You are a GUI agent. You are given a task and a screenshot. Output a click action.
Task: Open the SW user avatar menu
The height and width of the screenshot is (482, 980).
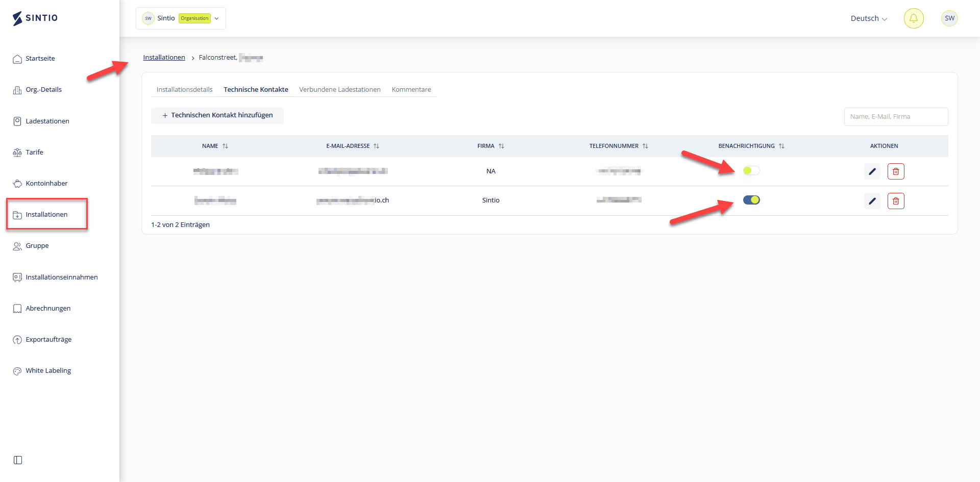tap(949, 18)
